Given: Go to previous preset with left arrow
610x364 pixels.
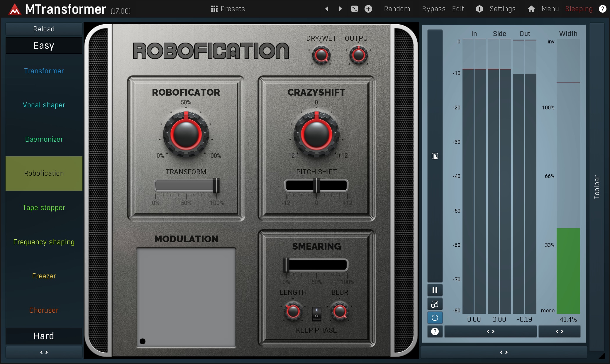Looking at the screenshot, I should (x=327, y=9).
